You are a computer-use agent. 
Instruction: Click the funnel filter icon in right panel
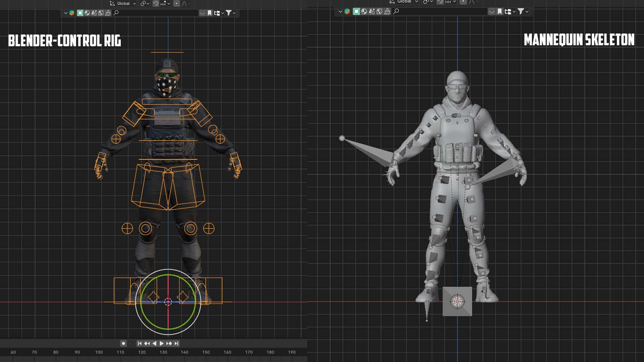coord(521,11)
